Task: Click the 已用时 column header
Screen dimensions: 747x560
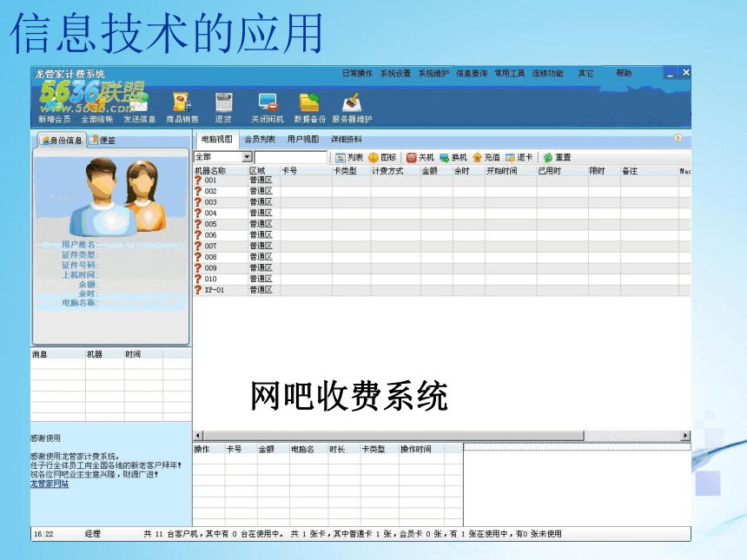Action: click(562, 170)
